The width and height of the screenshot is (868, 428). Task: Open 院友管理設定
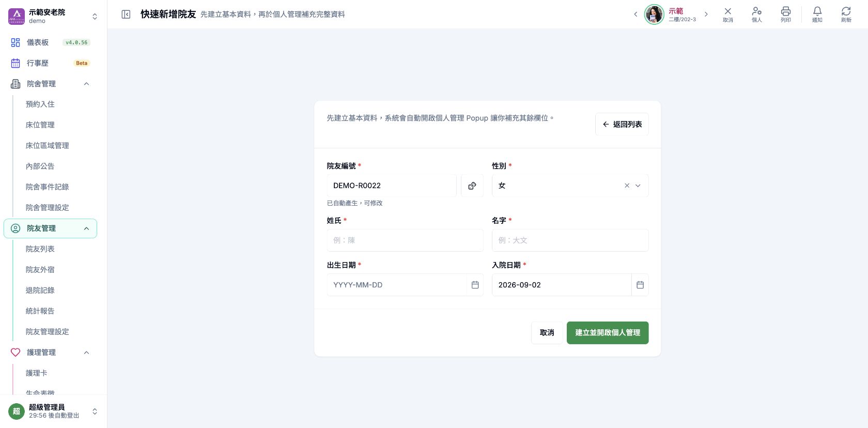click(x=48, y=332)
